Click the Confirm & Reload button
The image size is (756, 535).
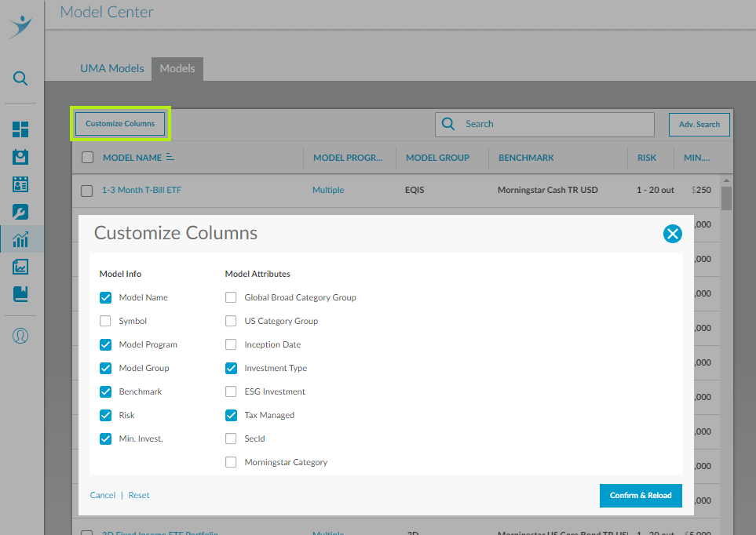point(641,496)
